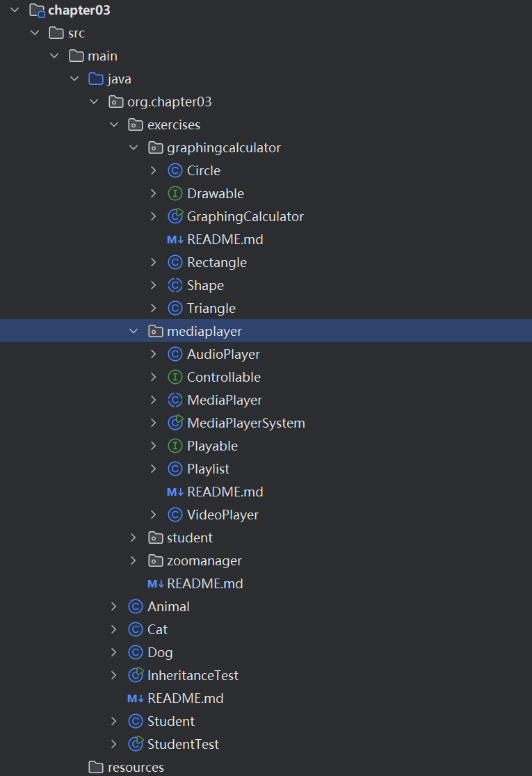Open README.md directly under exercises package

[205, 584]
